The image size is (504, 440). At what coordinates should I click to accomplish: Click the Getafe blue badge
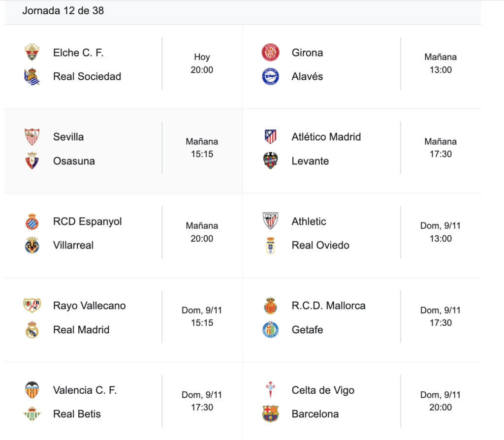(x=270, y=330)
